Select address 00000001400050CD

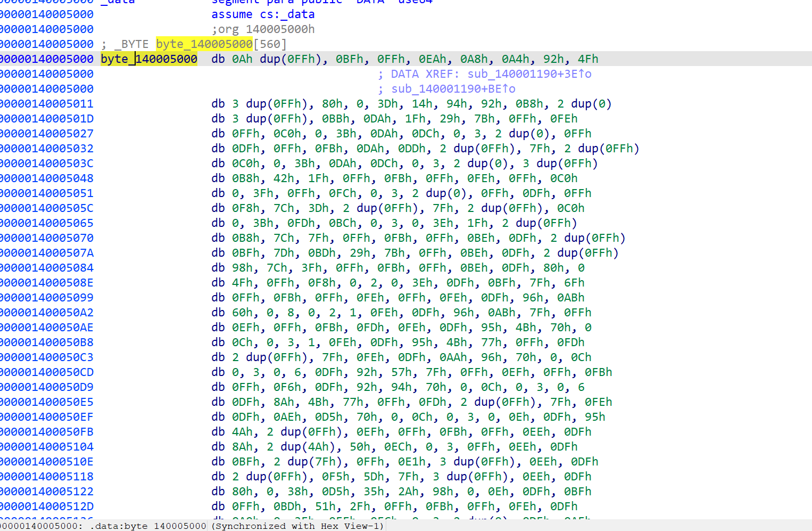pos(47,372)
